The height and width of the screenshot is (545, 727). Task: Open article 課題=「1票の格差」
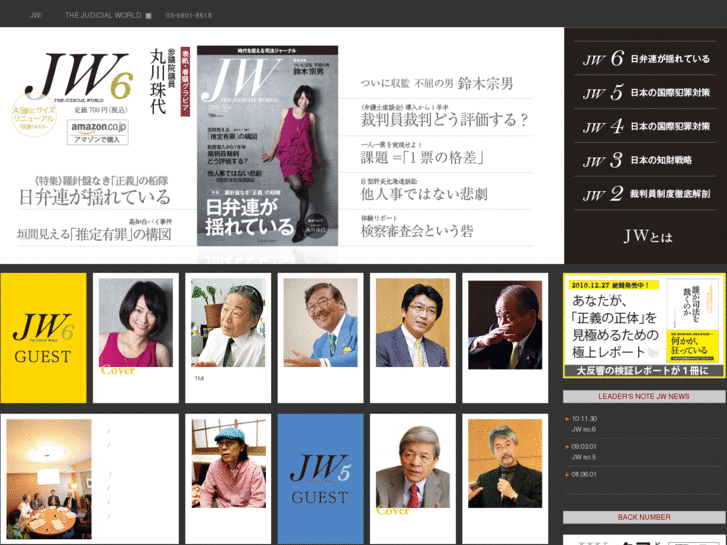tap(422, 154)
